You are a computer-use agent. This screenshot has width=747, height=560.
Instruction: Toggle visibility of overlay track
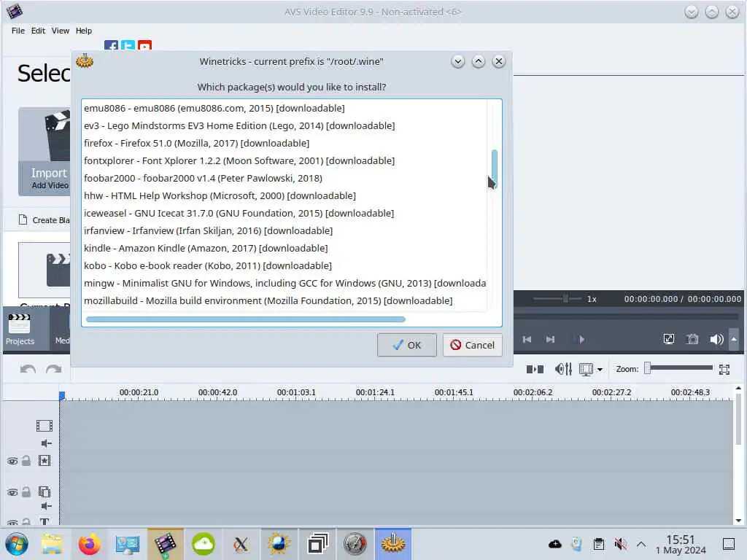pyautogui.click(x=12, y=492)
